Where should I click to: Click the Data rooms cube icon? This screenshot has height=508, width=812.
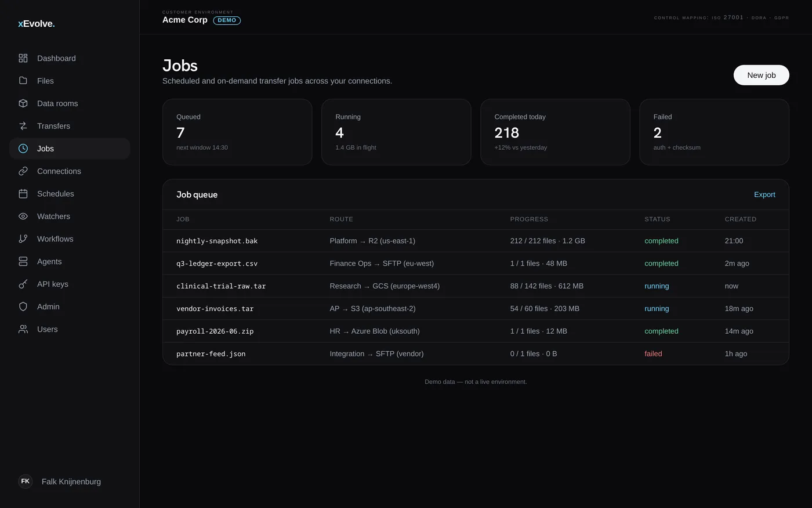[23, 103]
